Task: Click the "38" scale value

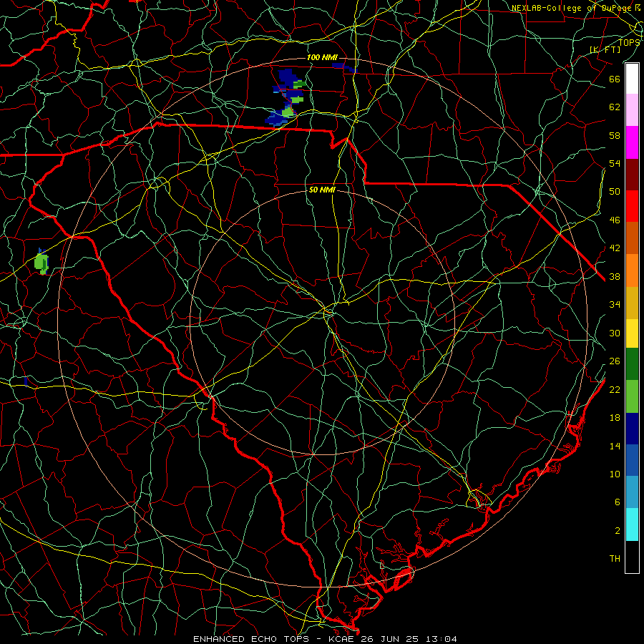Action: (x=615, y=277)
